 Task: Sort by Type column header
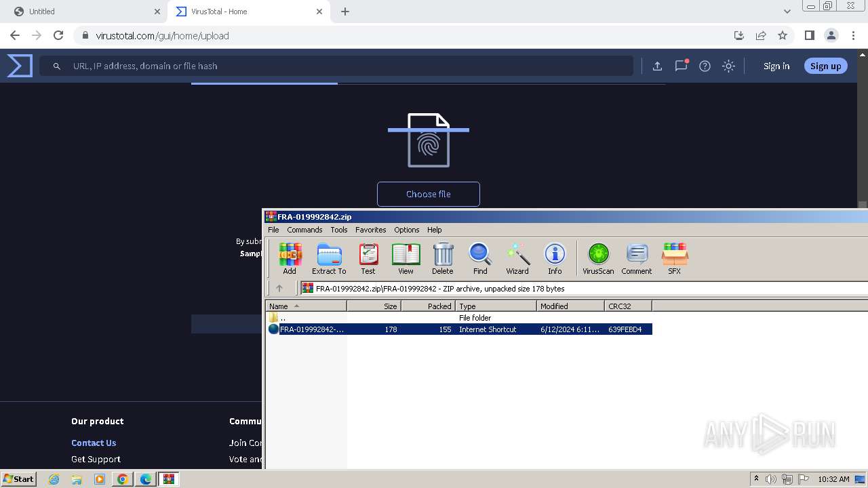tap(496, 306)
